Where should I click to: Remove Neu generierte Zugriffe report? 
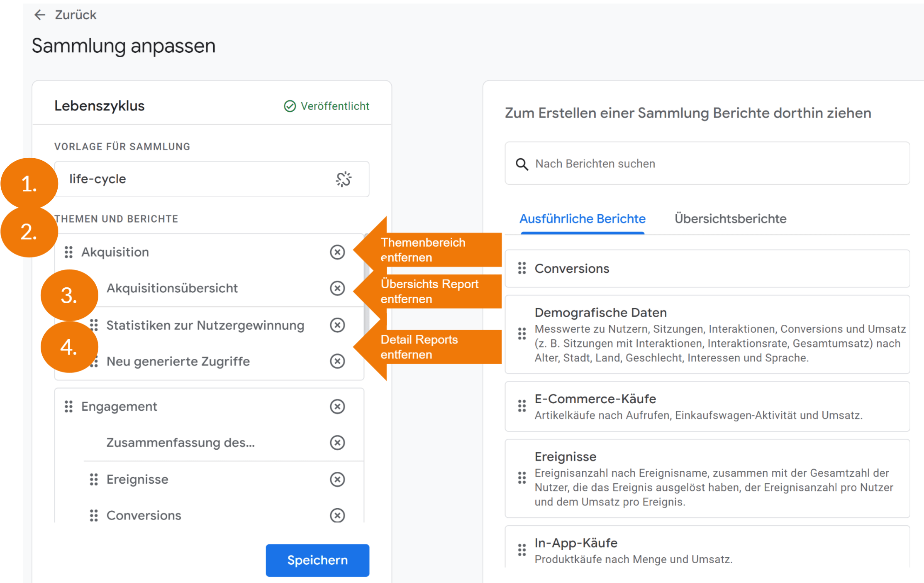(337, 361)
